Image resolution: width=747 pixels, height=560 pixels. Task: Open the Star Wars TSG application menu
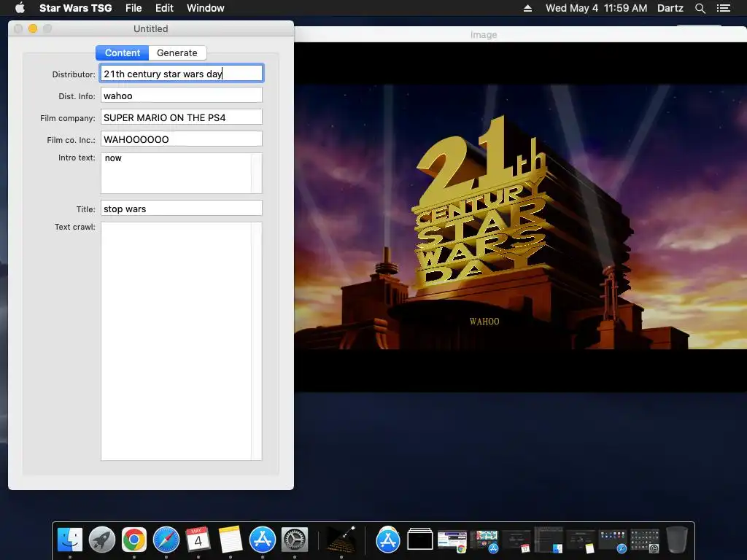point(75,8)
